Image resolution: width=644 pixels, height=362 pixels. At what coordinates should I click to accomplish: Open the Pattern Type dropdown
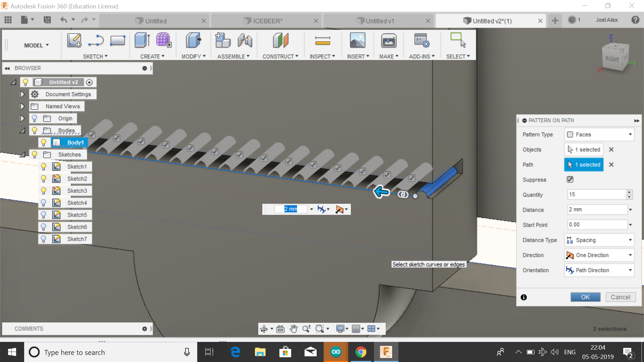(x=599, y=134)
